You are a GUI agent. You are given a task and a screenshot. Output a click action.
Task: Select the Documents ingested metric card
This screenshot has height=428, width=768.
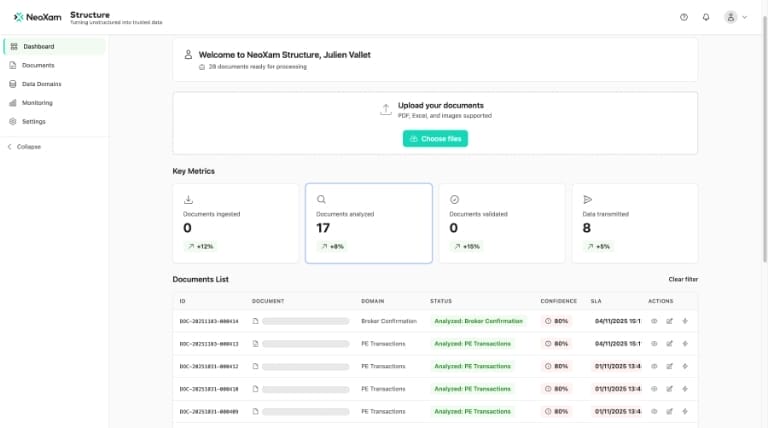pos(236,223)
